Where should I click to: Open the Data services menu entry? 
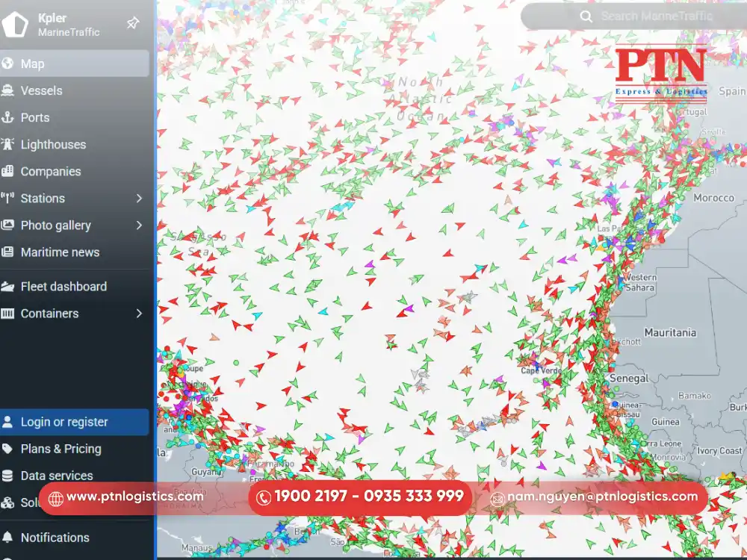coord(57,476)
